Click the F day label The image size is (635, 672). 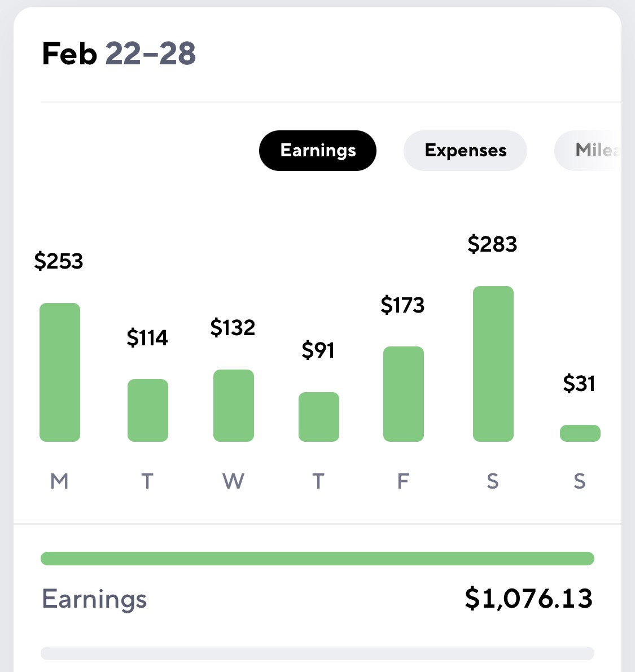click(403, 481)
